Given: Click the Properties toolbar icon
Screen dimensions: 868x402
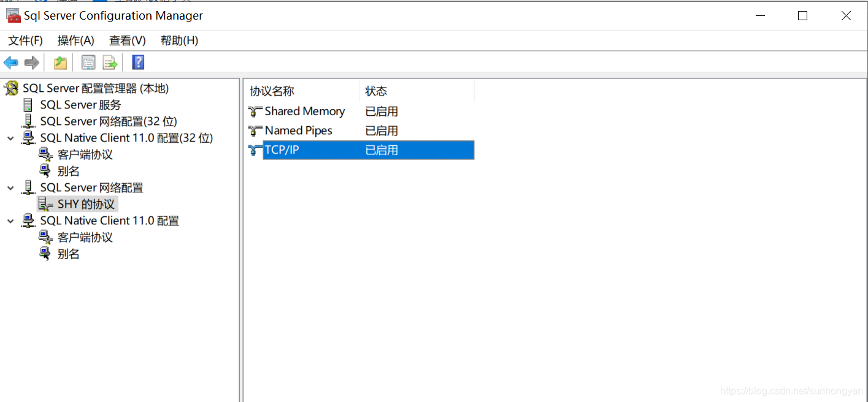Looking at the screenshot, I should click(x=89, y=63).
